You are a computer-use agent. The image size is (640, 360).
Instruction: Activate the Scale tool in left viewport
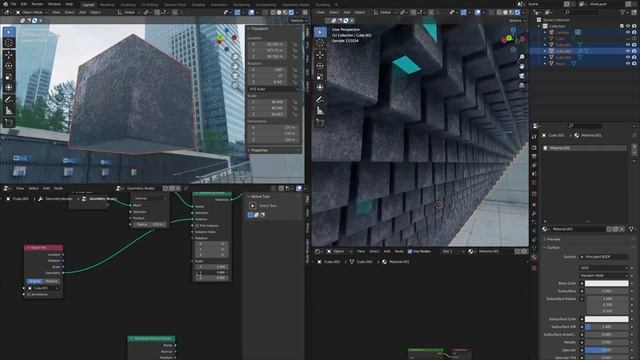[x=9, y=77]
